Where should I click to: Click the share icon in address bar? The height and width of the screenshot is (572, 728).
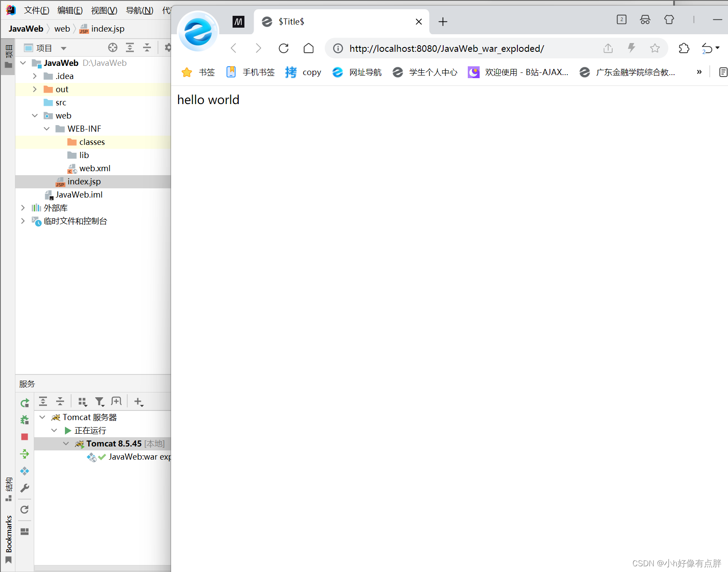tap(608, 48)
